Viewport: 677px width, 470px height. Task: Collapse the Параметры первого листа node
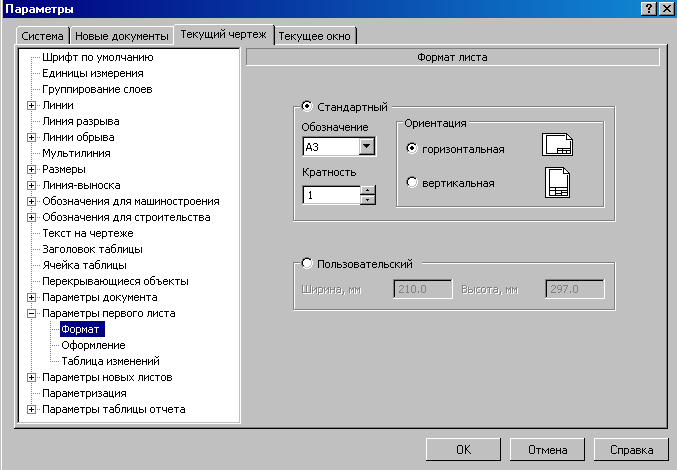(x=32, y=313)
